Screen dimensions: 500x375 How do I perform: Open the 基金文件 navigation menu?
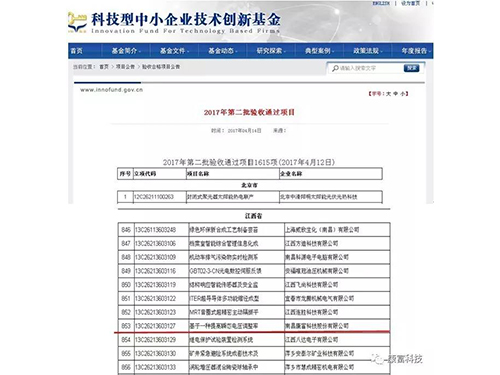(x=173, y=51)
